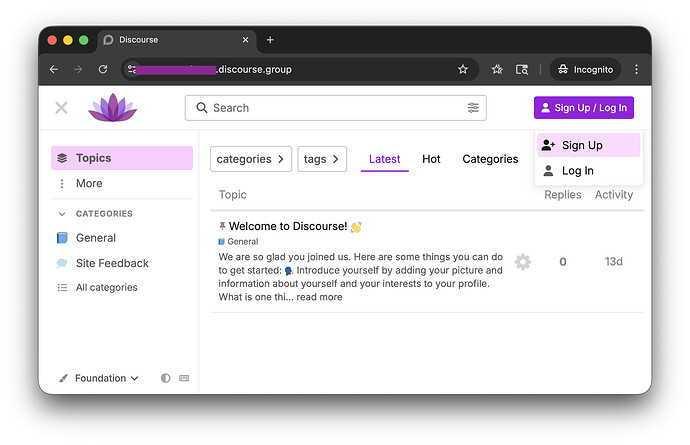Open Topics in the sidebar
This screenshot has height=445, width=690.
click(x=122, y=158)
